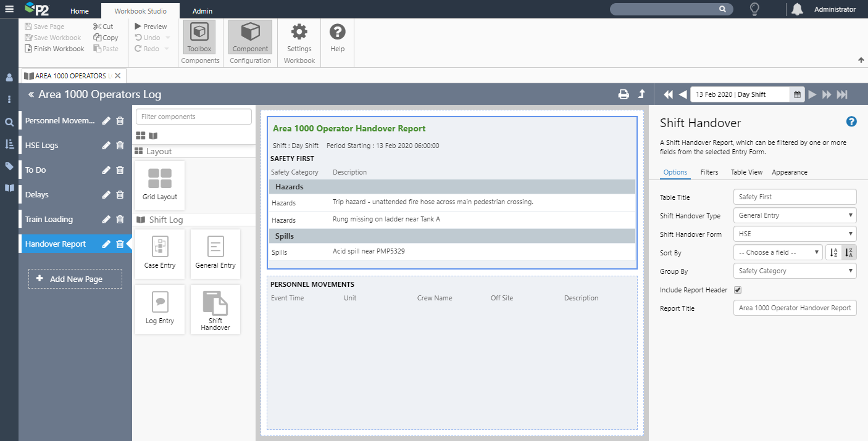Open the notifications bell icon
Screen dimensions: 868x441
coord(797,9)
